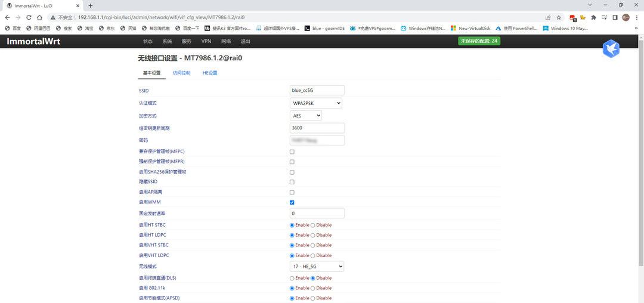Click the blue bird floating icon

(x=611, y=49)
